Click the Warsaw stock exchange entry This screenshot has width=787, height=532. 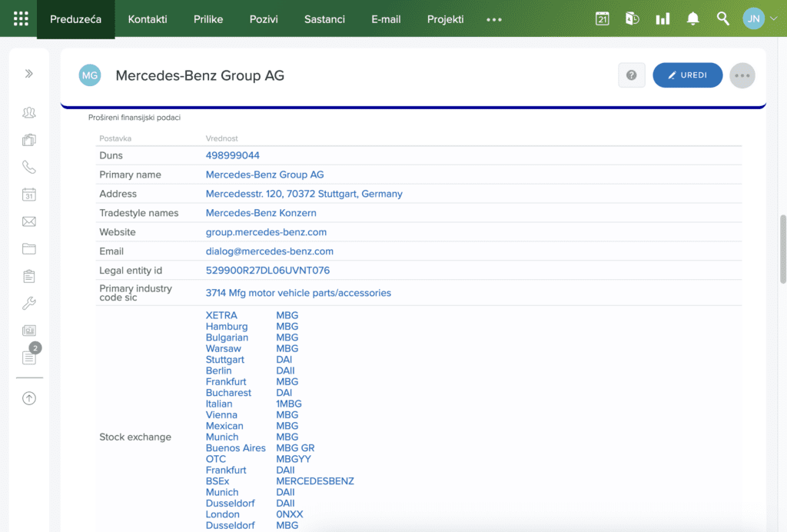point(224,348)
